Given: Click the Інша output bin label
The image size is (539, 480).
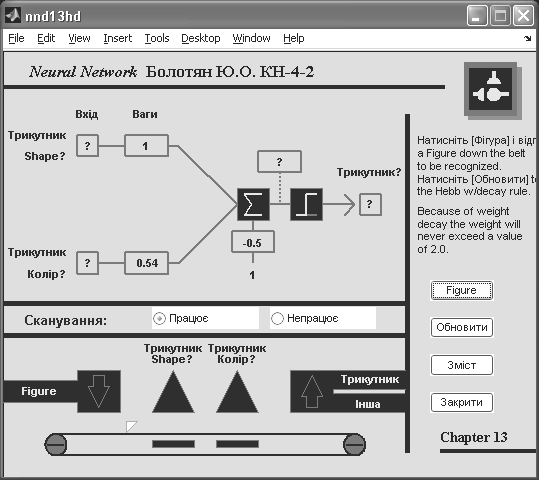Looking at the screenshot, I should pos(367,404).
